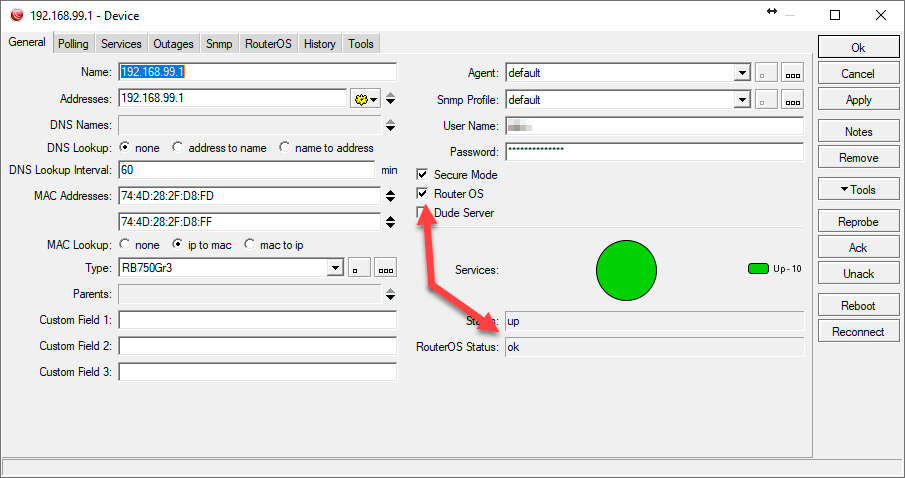This screenshot has width=905, height=478.
Task: Open the address resolve gear dropdown
Action: pos(366,99)
